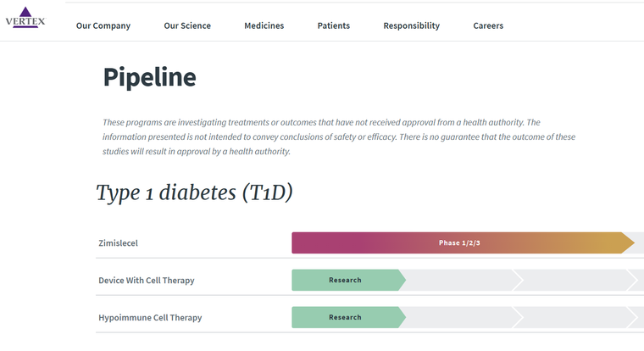The image size is (644, 351).
Task: Click the Phase 1/2/3 progress bar
Action: tap(459, 243)
